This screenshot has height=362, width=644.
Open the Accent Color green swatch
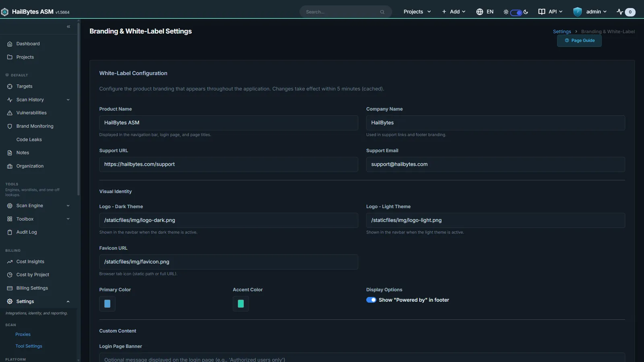(x=241, y=304)
